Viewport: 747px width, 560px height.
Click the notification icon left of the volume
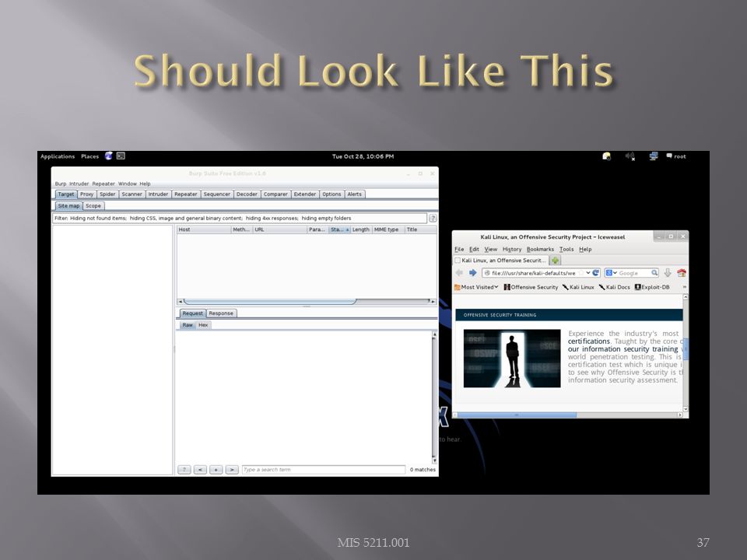point(606,156)
